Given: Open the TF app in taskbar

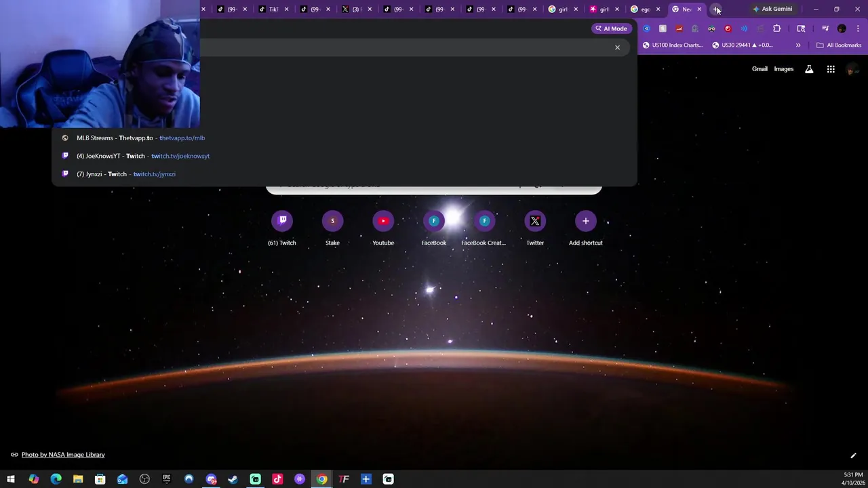Looking at the screenshot, I should (344, 479).
